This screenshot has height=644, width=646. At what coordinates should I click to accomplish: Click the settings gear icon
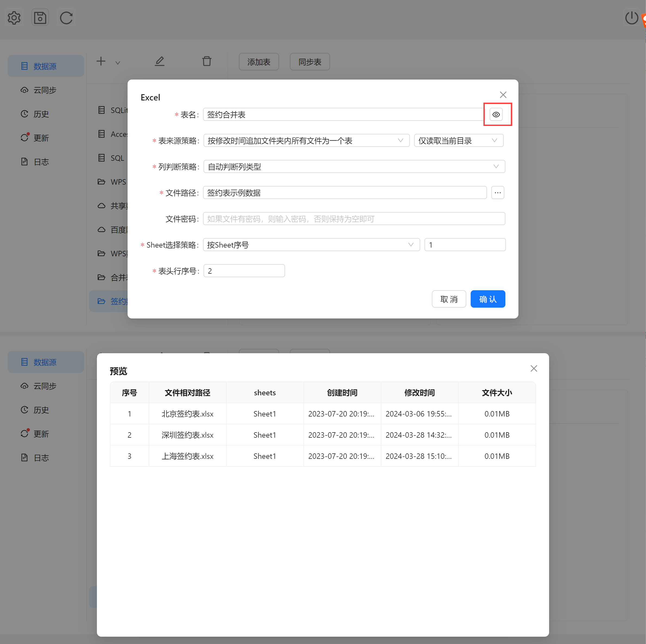[14, 18]
